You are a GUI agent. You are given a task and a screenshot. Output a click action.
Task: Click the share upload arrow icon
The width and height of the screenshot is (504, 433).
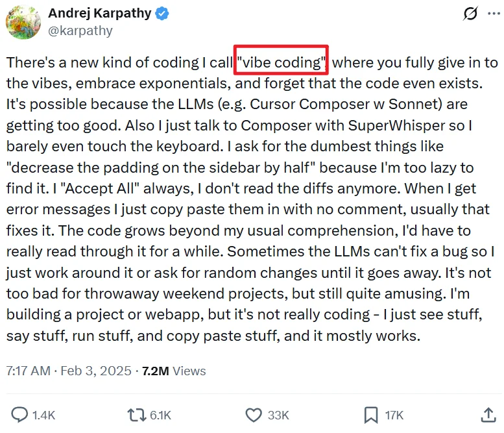[488, 415]
